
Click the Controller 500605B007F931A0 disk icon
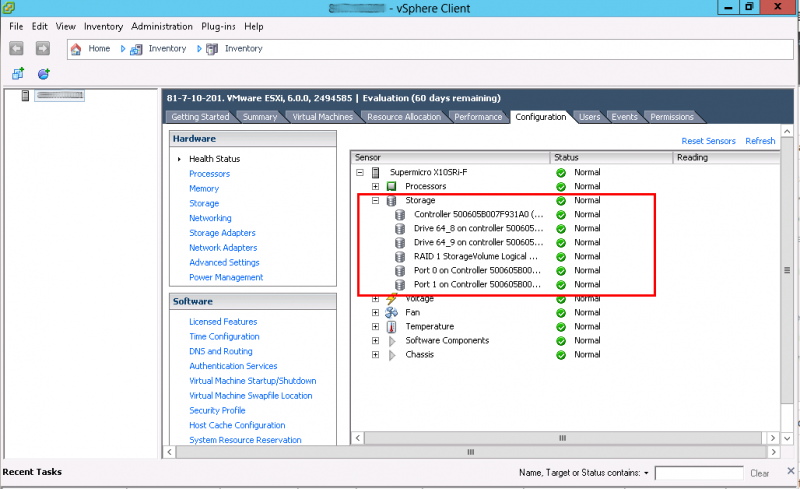point(400,214)
